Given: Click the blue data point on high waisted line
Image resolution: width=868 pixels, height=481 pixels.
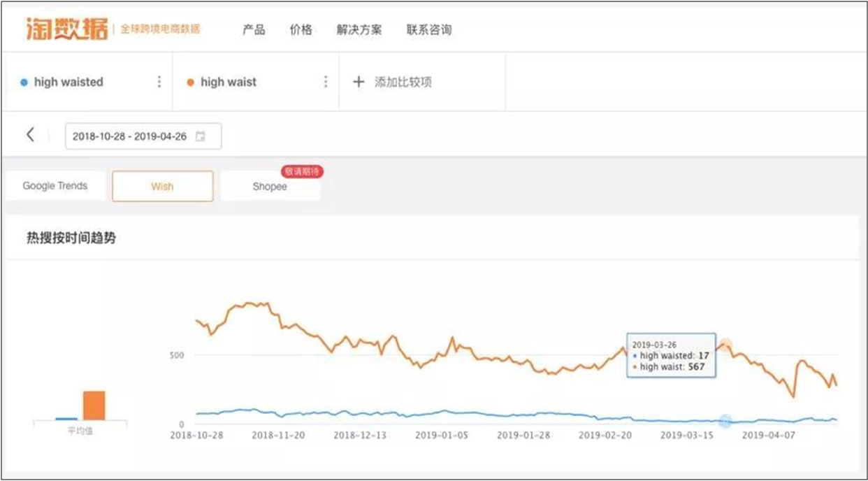Looking at the screenshot, I should (725, 421).
